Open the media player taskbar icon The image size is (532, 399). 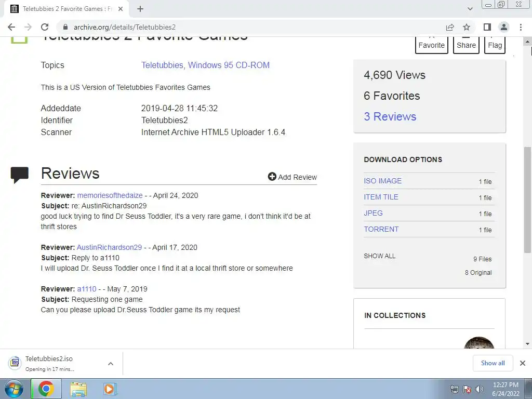(x=110, y=389)
